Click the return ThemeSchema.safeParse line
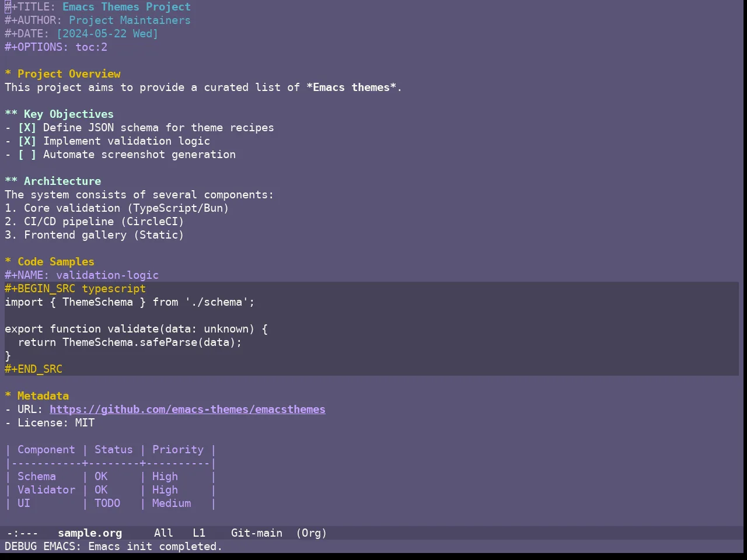 (x=130, y=342)
